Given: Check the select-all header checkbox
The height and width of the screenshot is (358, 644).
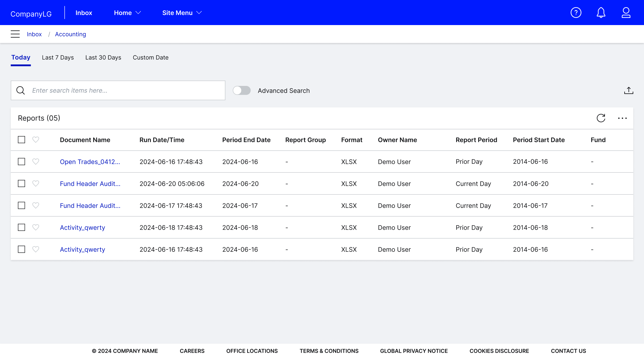Looking at the screenshot, I should coord(21,140).
